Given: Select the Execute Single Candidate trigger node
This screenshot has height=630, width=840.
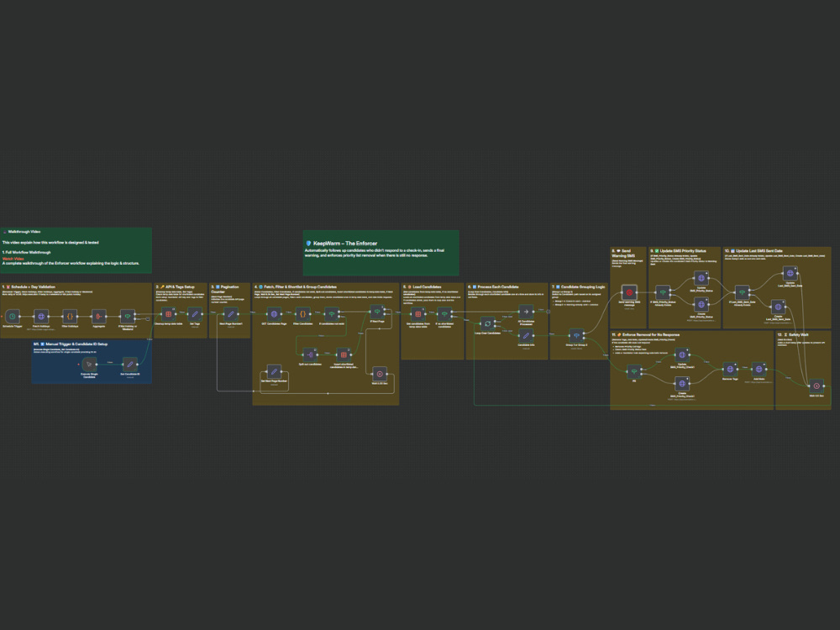Looking at the screenshot, I should pos(90,365).
